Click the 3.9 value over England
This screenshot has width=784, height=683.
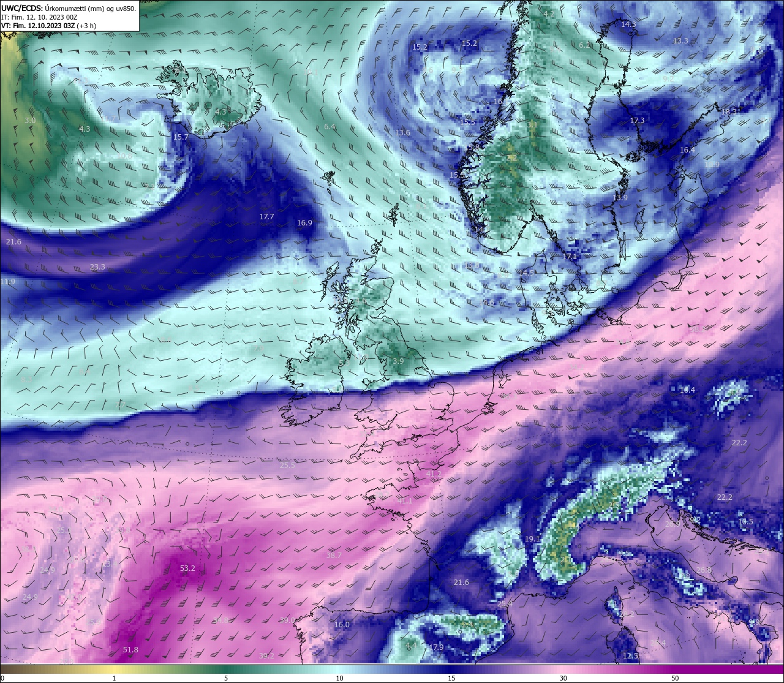[x=398, y=361]
